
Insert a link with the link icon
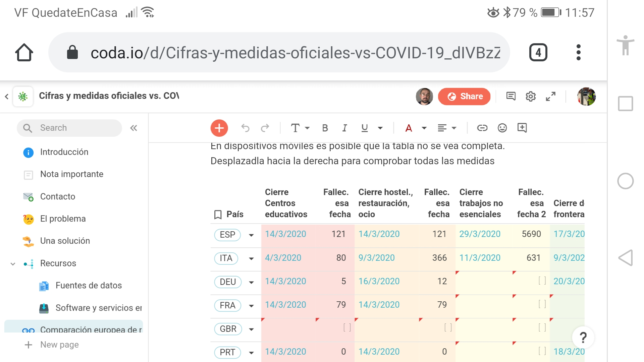(482, 128)
